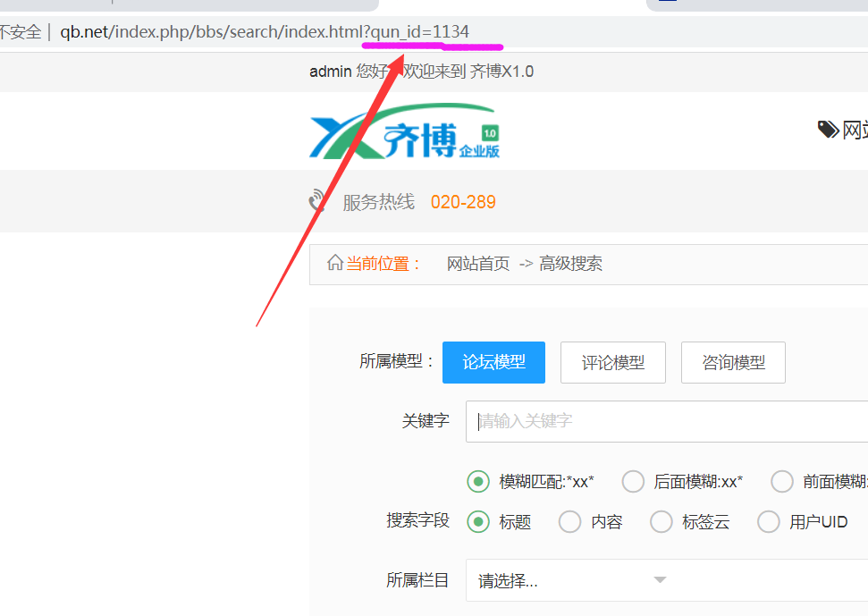Choose the 前面模糊 radio option
The width and height of the screenshot is (868, 616).
[782, 482]
